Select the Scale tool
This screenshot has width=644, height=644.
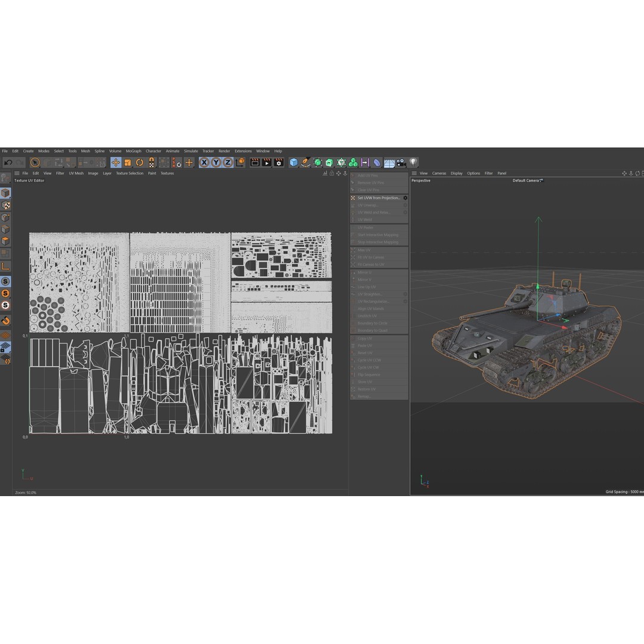(127, 163)
